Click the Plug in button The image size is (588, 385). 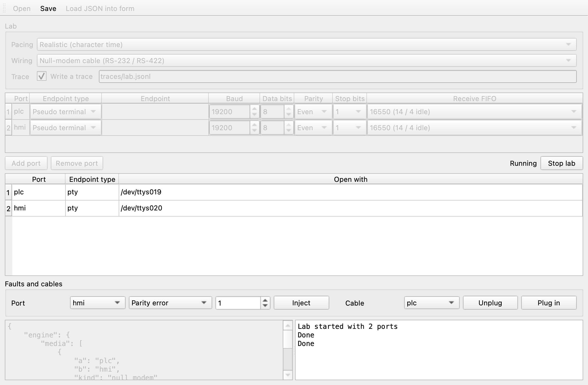pos(549,303)
